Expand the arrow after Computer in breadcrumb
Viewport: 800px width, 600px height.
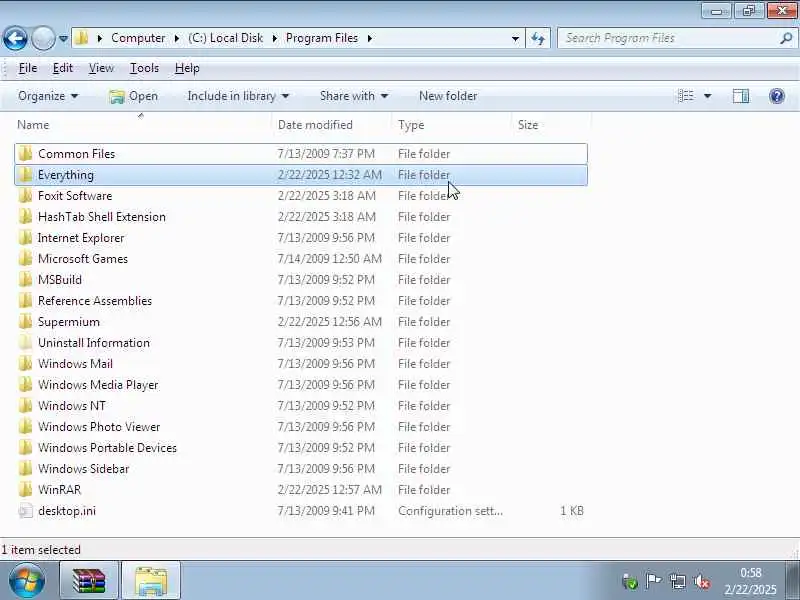(177, 38)
